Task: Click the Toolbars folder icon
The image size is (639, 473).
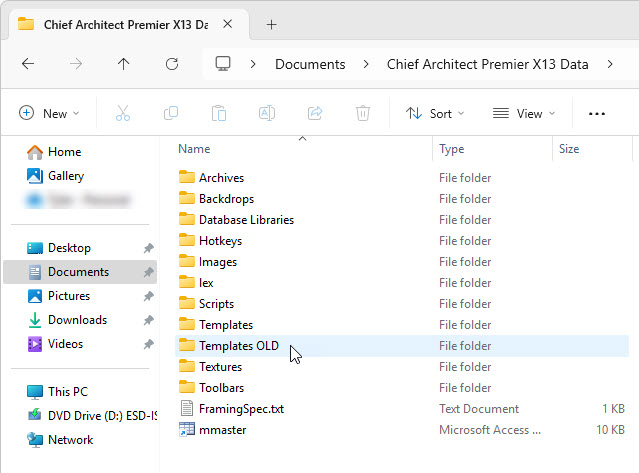Action: pos(187,387)
